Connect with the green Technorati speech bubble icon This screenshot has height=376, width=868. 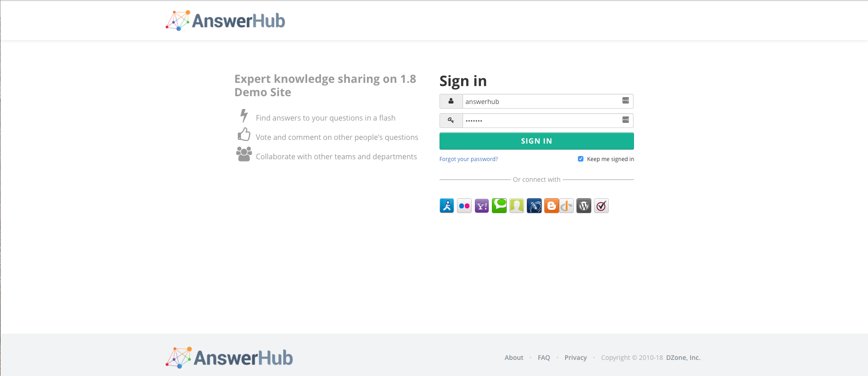pyautogui.click(x=499, y=206)
